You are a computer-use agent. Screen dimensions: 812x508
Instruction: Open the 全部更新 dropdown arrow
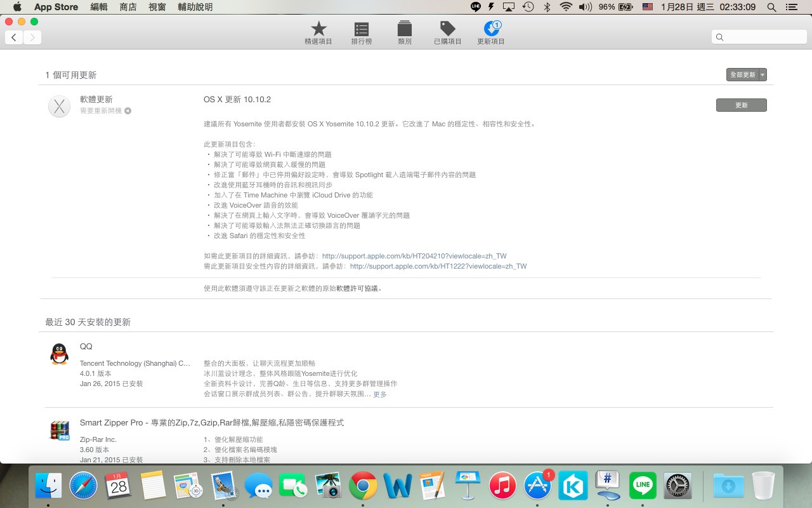coord(763,75)
